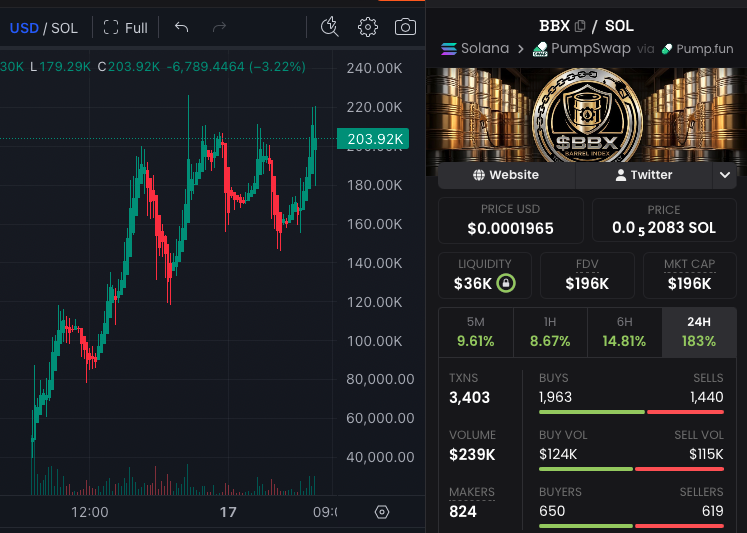Image resolution: width=747 pixels, height=533 pixels.
Task: Click the 100.00K price axis label
Action: [x=374, y=341]
